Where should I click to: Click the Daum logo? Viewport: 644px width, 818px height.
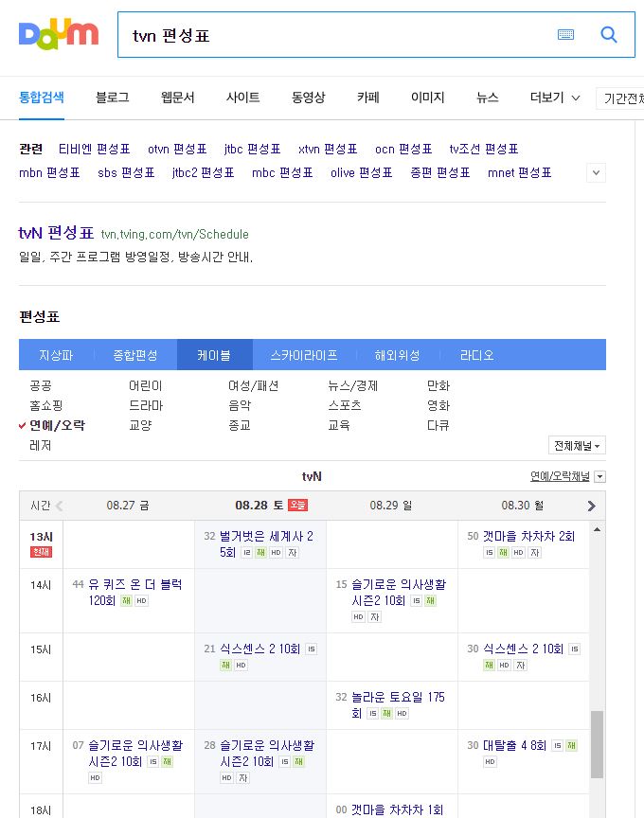coord(59,34)
